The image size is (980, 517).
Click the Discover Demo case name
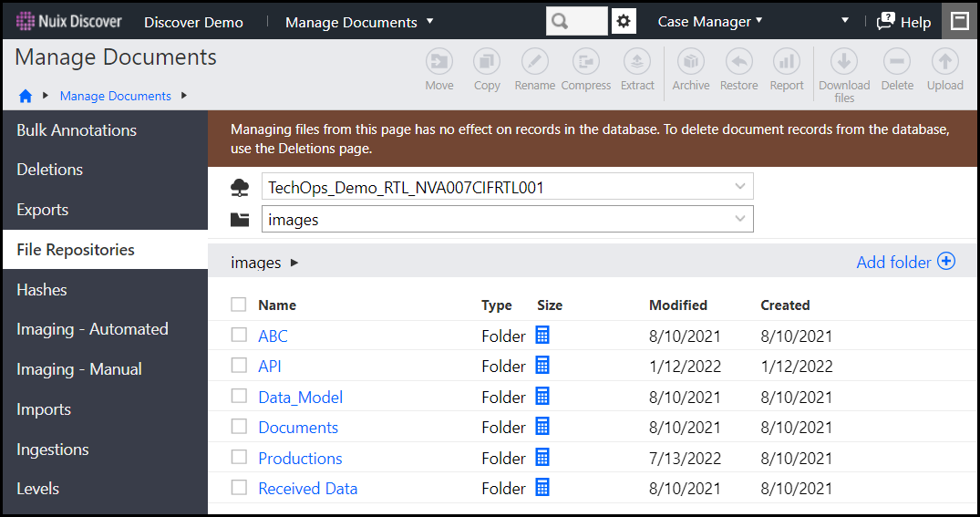[x=194, y=22]
